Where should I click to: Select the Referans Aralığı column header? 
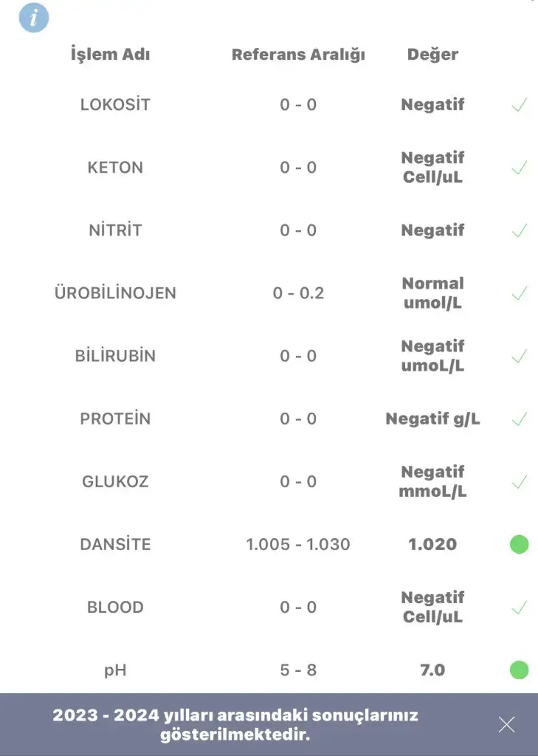[x=298, y=55]
